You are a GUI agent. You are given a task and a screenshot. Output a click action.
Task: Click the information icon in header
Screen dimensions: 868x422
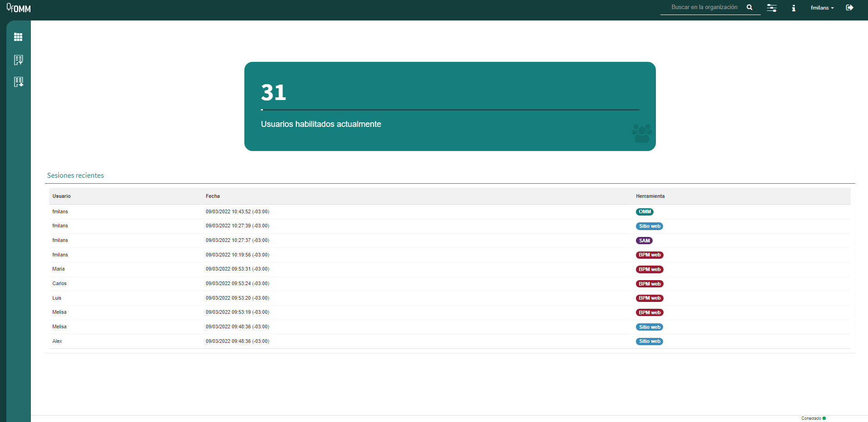click(794, 8)
